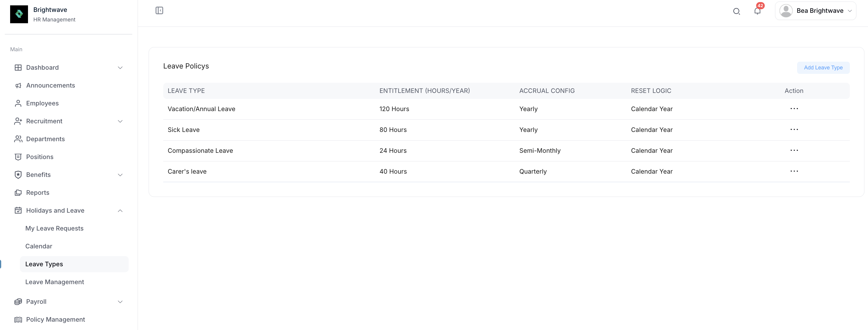This screenshot has height=330, width=868.
Task: Collapse the Holidays and Leave section
Action: pos(120,211)
